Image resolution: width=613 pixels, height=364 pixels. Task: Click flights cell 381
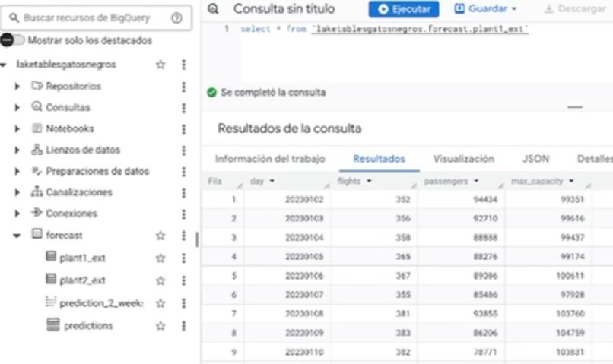click(402, 314)
